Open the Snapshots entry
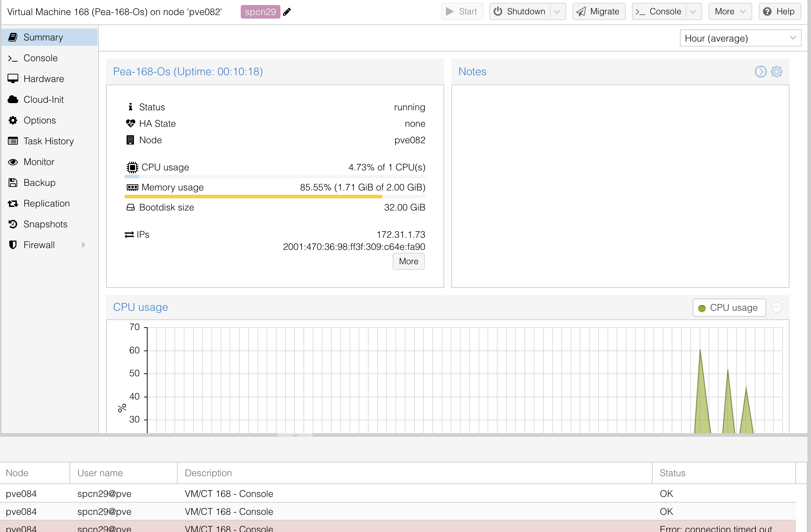Viewport: 811px width, 532px height. click(x=49, y=224)
